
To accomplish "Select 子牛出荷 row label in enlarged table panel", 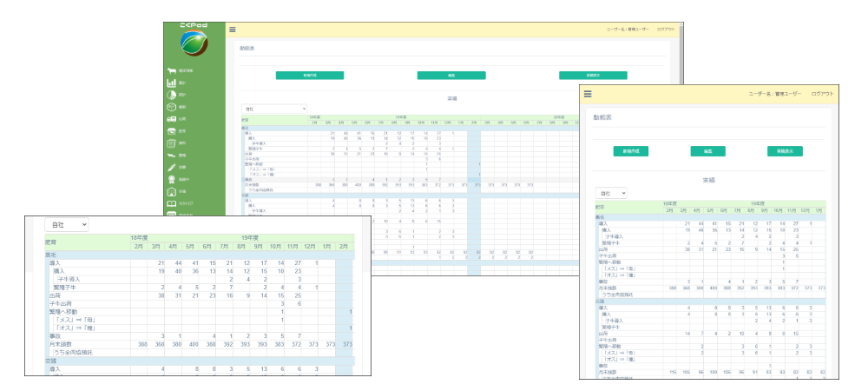I will [59, 304].
